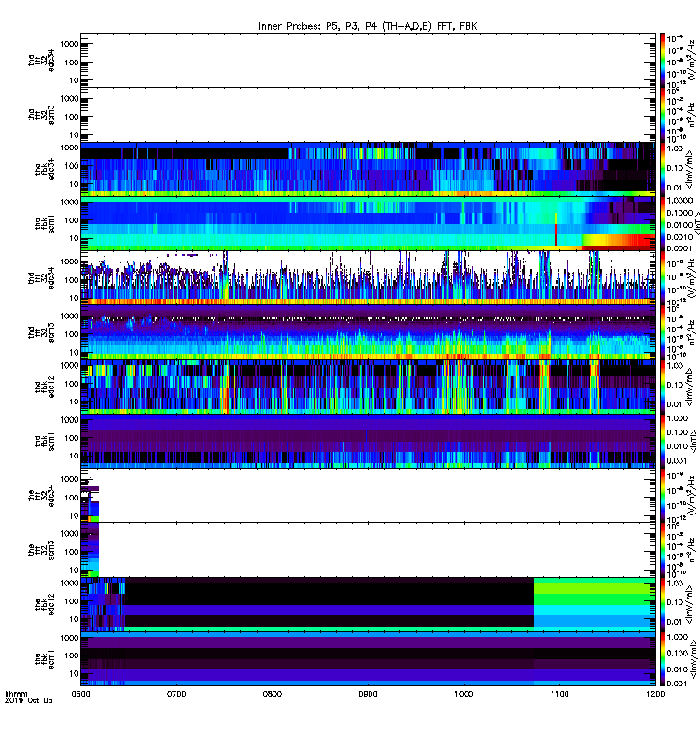700x747 pixels.
Task: Click the color bar of the top tha edc34 panel
Action: pos(663,60)
